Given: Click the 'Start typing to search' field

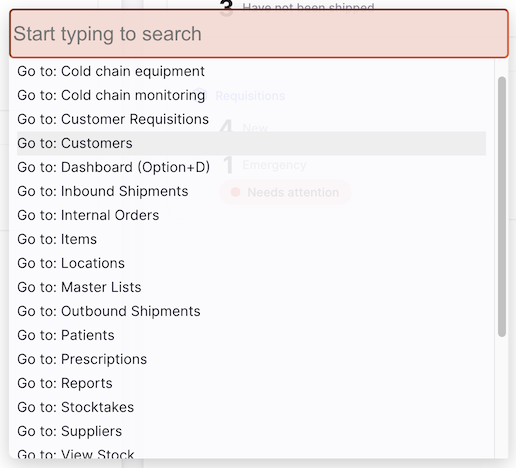Looking at the screenshot, I should [259, 34].
